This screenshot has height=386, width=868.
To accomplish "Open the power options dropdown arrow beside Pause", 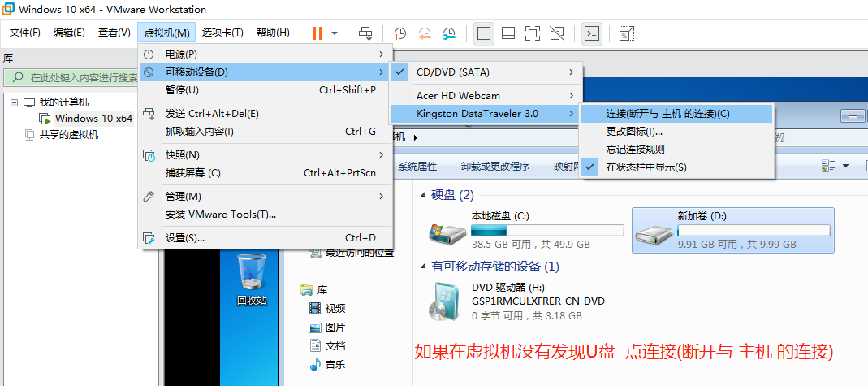I will (335, 33).
